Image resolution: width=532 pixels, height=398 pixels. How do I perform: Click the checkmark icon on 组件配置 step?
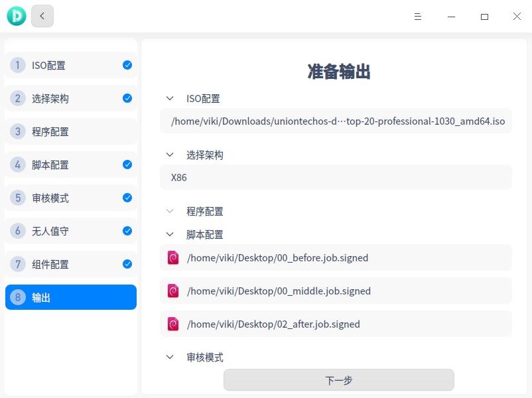click(x=127, y=264)
